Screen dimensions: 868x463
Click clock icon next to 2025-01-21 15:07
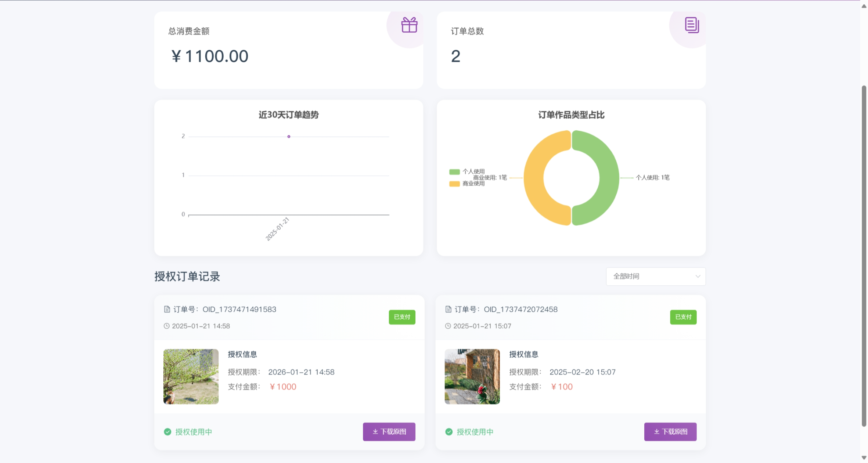[x=448, y=326]
